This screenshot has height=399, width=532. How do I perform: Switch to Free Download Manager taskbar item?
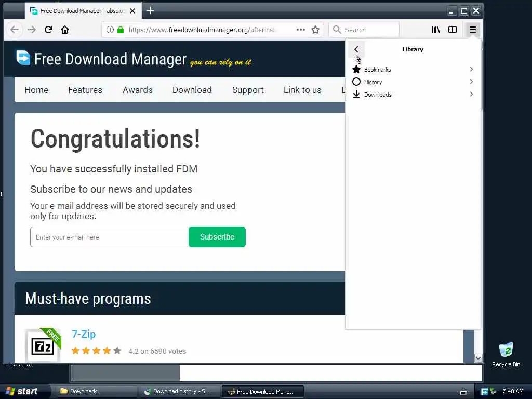coord(262,392)
